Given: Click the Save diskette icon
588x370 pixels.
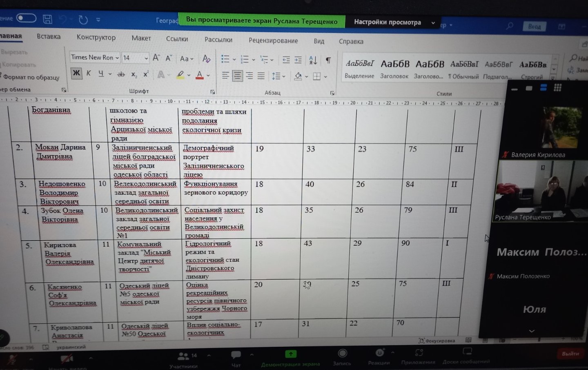Looking at the screenshot, I should (x=48, y=19).
